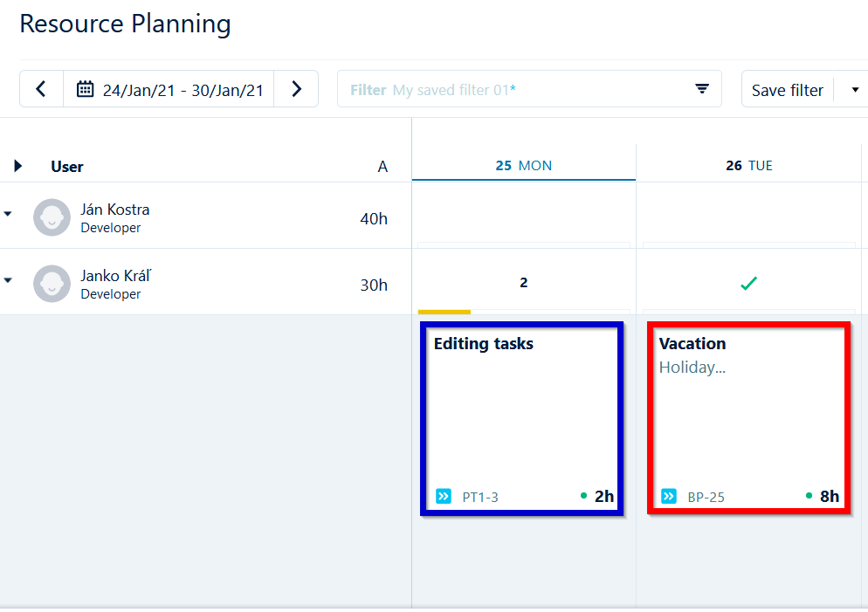868x612 pixels.
Task: Click the yellow workload bar on Monday
Action: click(x=444, y=311)
